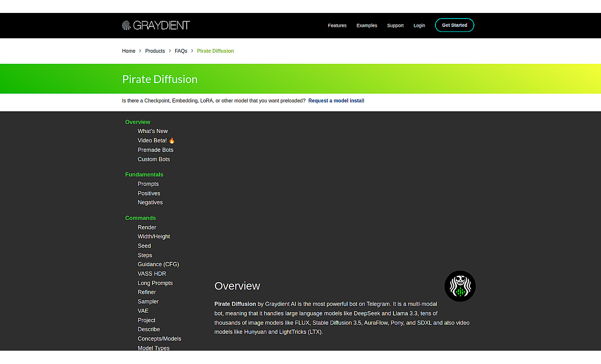601x364 pixels.
Task: Open the Support menu item
Action: pos(395,25)
